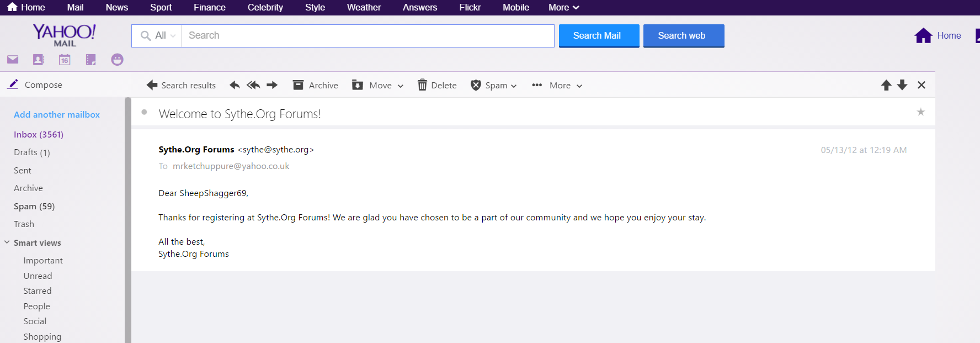Image resolution: width=980 pixels, height=343 pixels.
Task: Open News in top navigation bar
Action: [117, 7]
